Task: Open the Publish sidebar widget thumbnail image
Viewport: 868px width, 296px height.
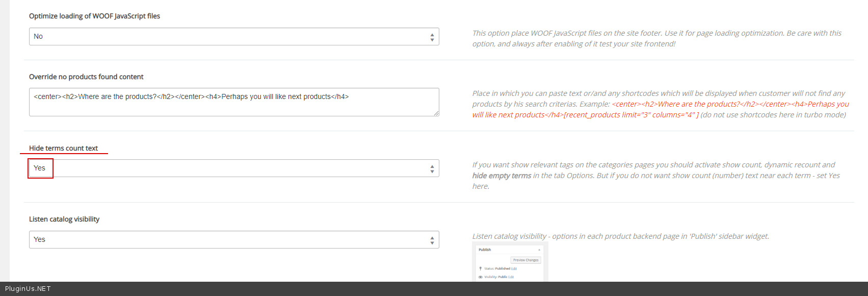Action: coord(510,262)
